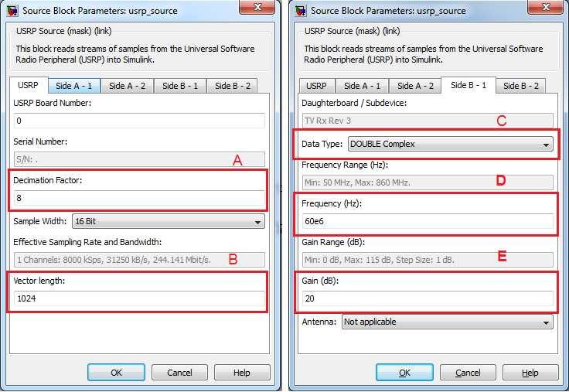Click the Frequency Range readout field
This screenshot has height=392, width=569.
428,182
